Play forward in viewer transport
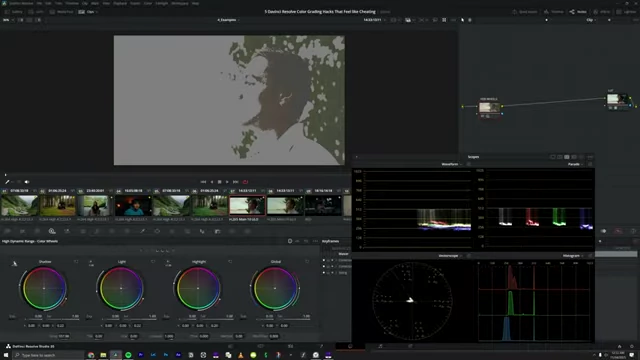 click(x=227, y=182)
